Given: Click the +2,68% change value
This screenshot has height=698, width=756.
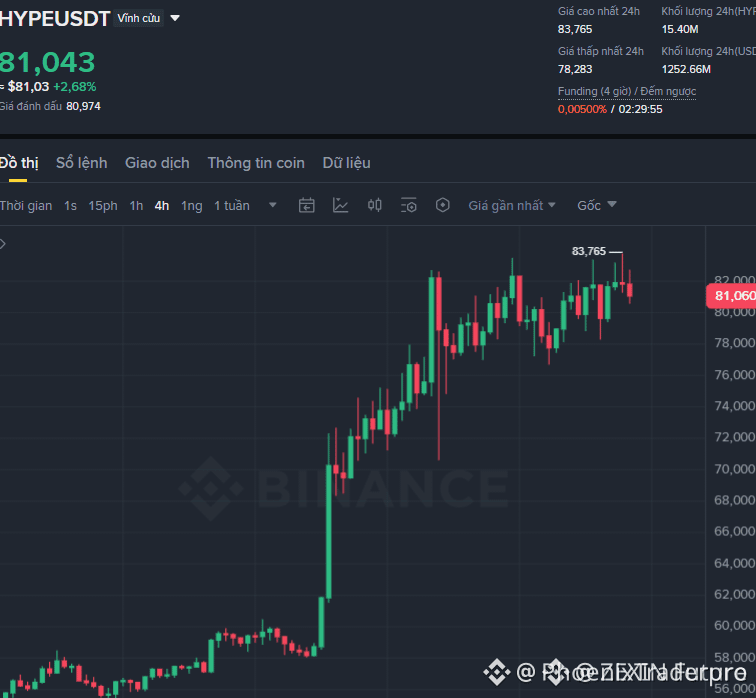Looking at the screenshot, I should [75, 87].
